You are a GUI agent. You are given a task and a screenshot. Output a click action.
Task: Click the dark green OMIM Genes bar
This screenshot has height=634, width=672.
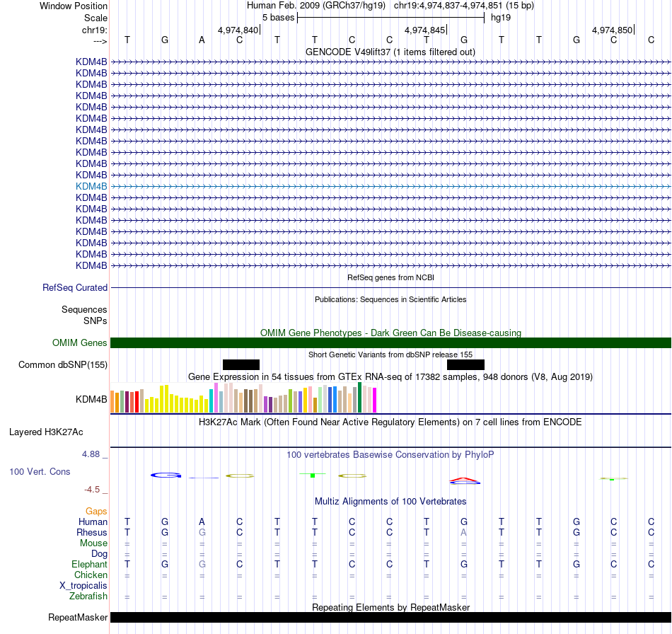390,343
